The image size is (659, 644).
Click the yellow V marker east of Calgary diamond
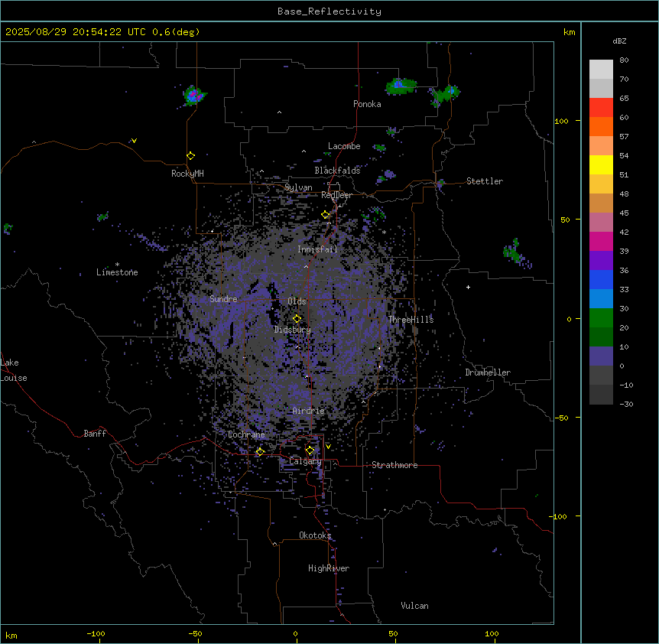[328, 447]
